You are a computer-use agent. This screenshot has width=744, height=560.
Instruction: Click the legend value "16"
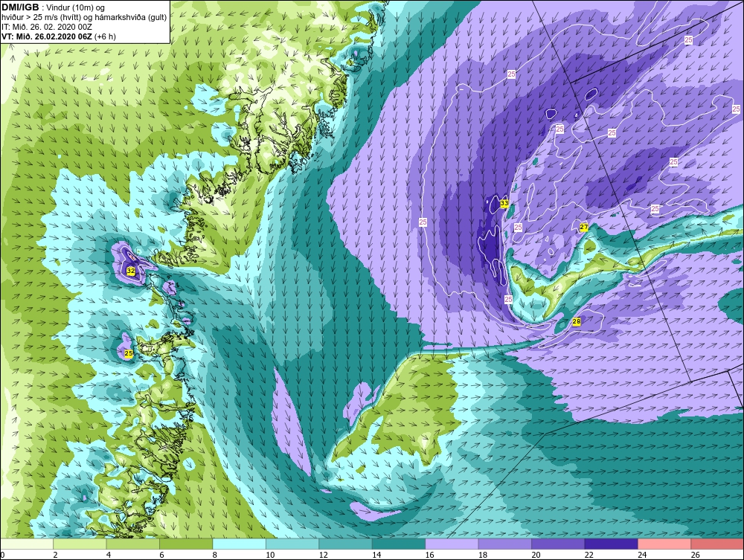pos(429,555)
